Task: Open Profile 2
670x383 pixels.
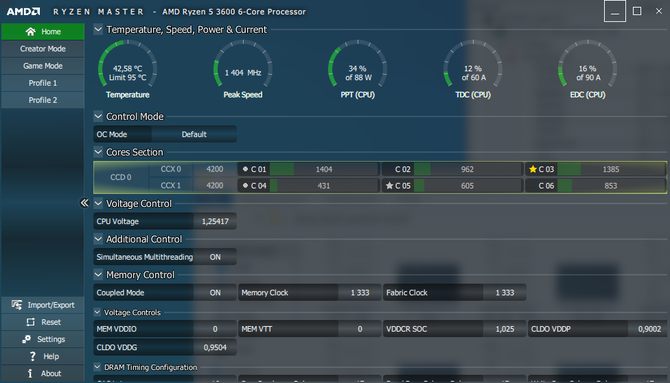Action: (x=43, y=100)
